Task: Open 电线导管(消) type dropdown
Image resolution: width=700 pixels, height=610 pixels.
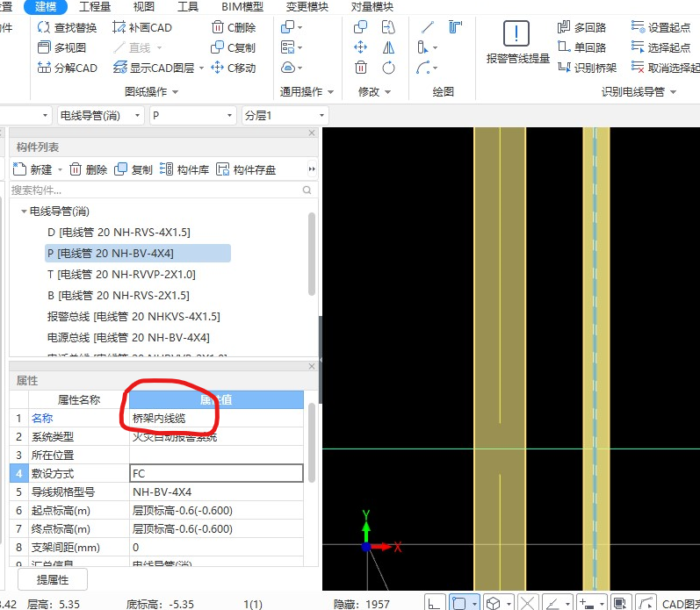Action: click(x=100, y=116)
